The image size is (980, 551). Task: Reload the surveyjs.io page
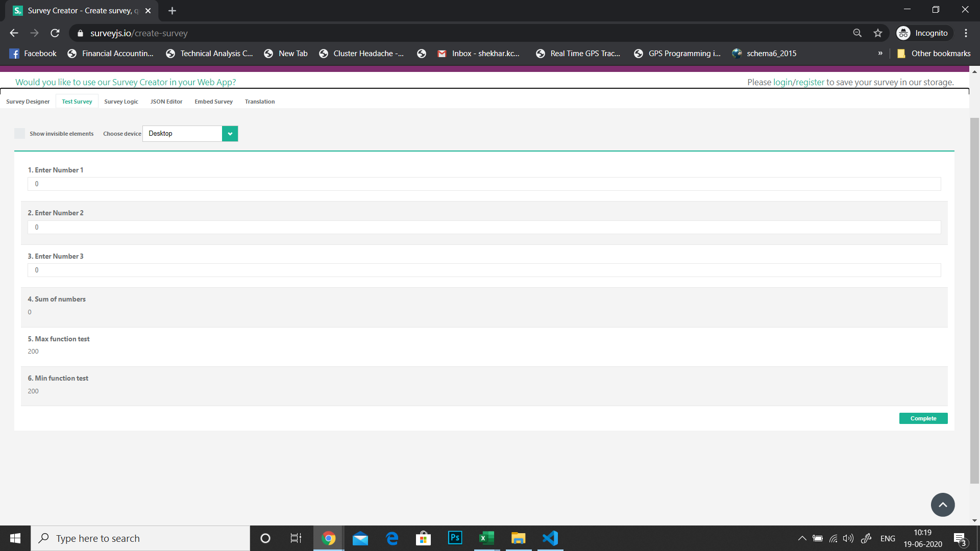(55, 33)
